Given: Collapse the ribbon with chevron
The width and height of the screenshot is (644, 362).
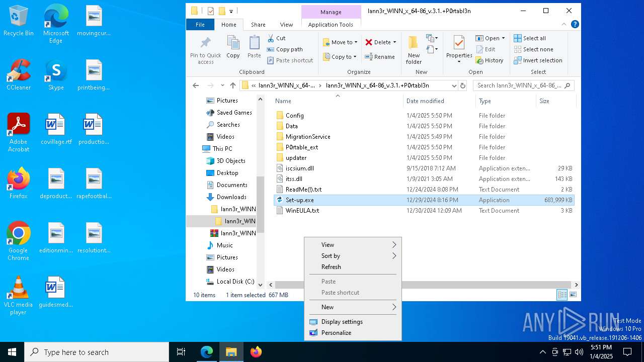Looking at the screenshot, I should (565, 24).
